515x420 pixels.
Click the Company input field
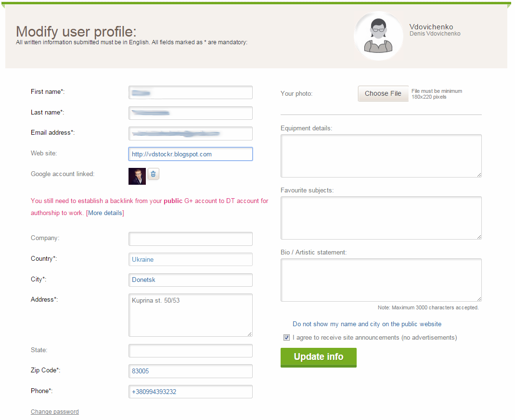pyautogui.click(x=191, y=239)
